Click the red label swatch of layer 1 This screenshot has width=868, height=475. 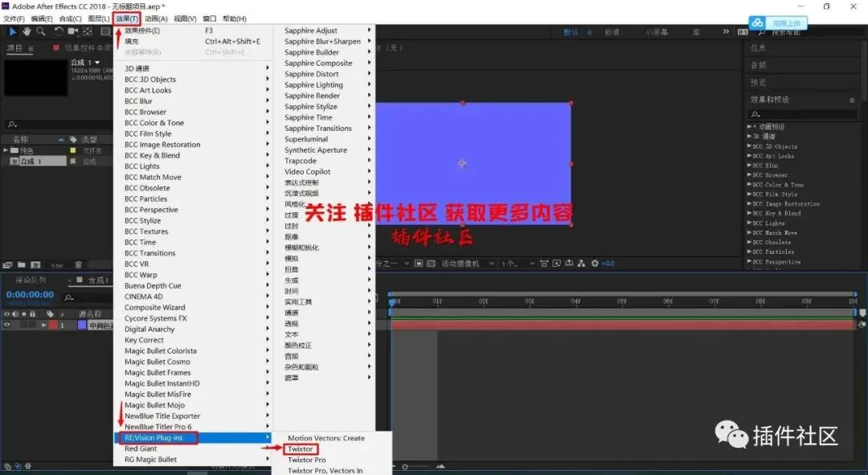[x=53, y=326]
